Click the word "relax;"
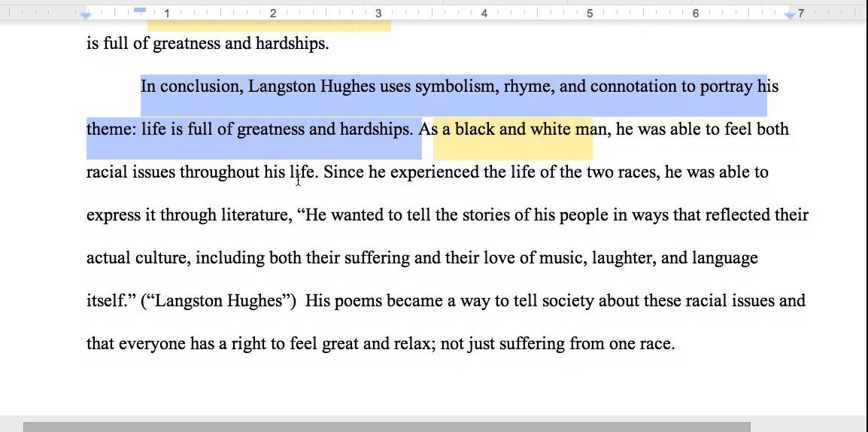This screenshot has width=868, height=432. [x=414, y=344]
